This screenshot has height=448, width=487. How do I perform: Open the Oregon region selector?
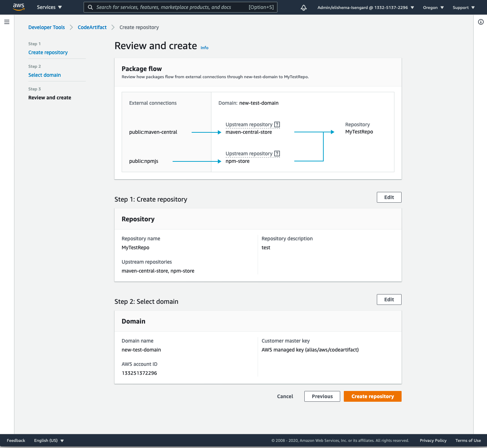(x=434, y=8)
